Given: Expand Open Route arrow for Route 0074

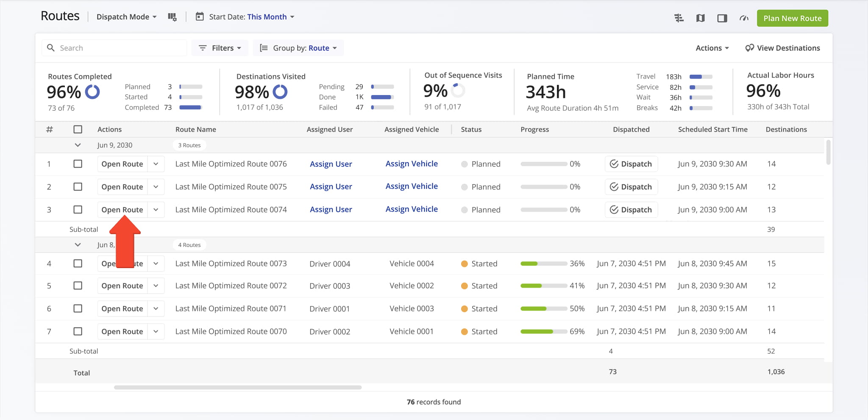Looking at the screenshot, I should coord(156,210).
